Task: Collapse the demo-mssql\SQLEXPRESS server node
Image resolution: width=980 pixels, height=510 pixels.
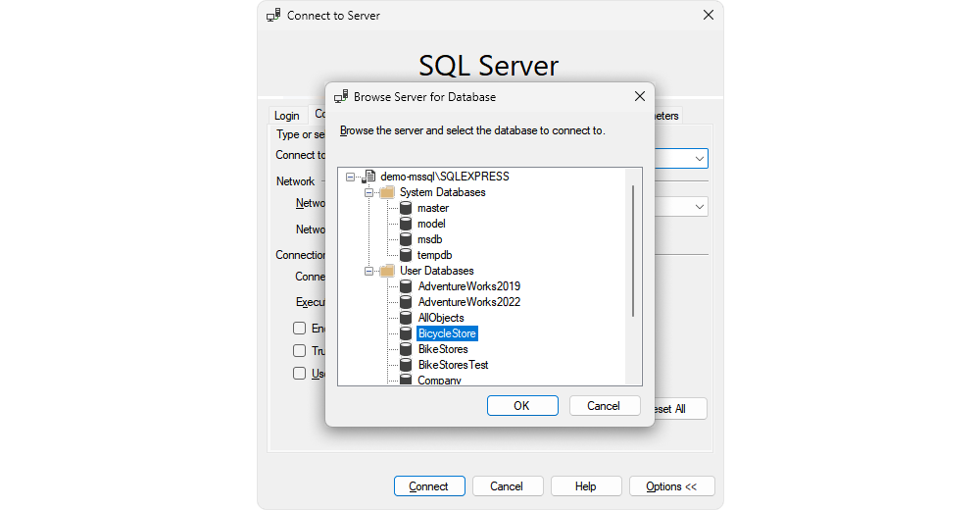Action: click(350, 178)
